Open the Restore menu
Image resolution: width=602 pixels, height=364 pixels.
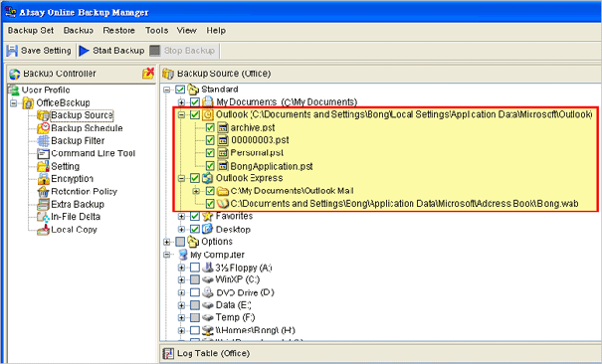[x=118, y=30]
